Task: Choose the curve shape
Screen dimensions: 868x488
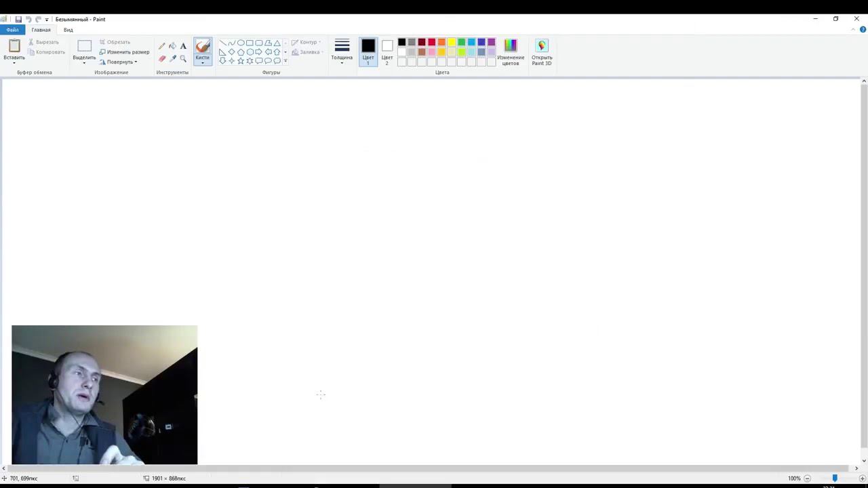Action: [x=231, y=43]
